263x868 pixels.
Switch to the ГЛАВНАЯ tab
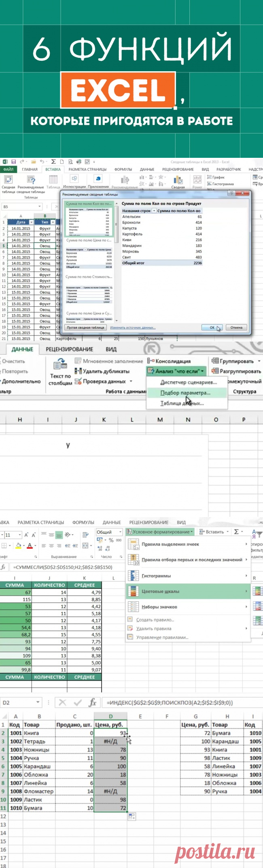(30, 169)
